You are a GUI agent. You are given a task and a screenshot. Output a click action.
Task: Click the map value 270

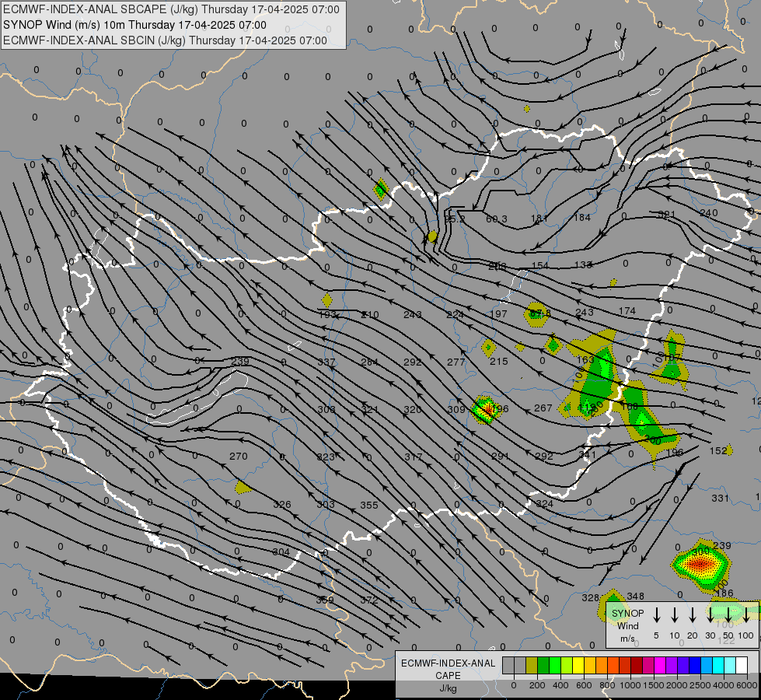(x=239, y=457)
